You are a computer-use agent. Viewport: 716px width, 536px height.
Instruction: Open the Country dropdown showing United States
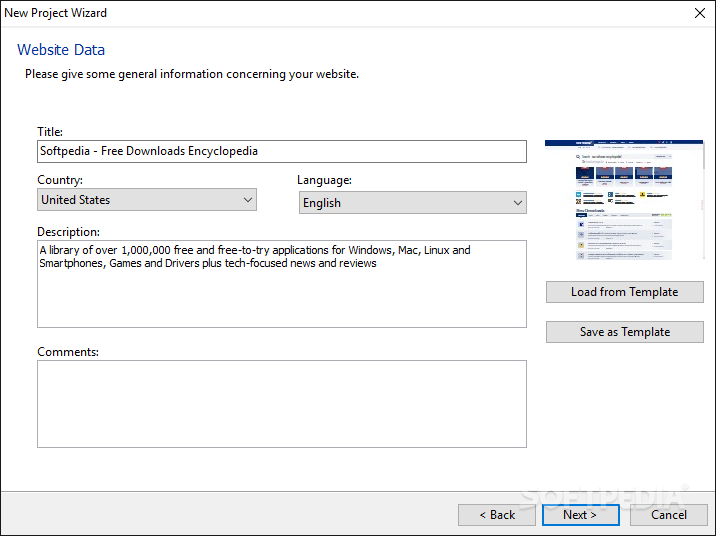click(147, 200)
